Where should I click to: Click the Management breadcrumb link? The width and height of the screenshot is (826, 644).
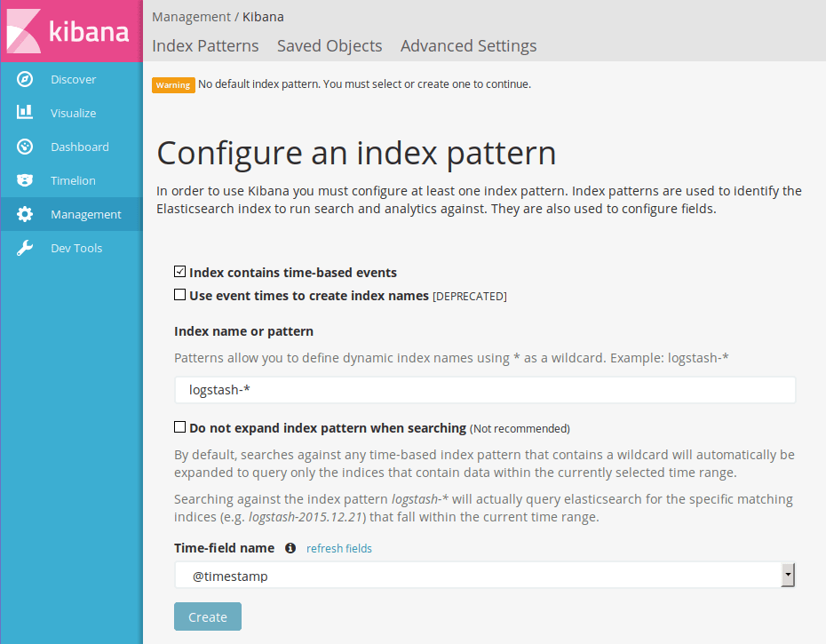click(x=191, y=17)
